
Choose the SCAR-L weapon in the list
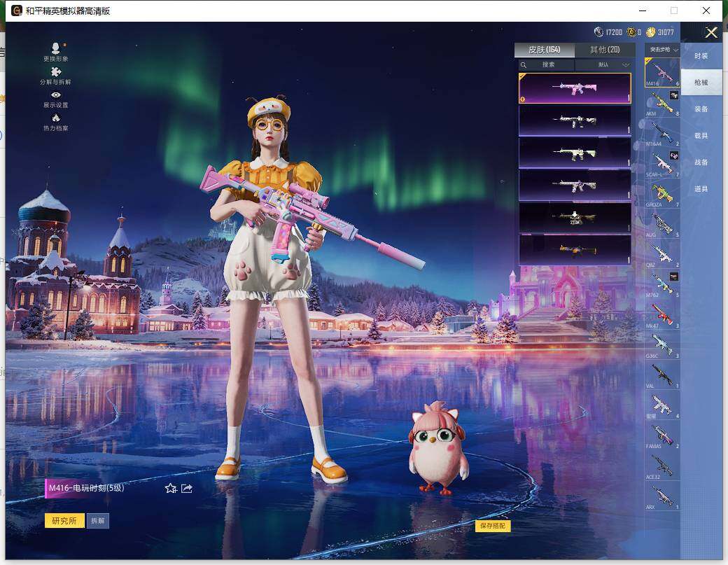pos(662,163)
